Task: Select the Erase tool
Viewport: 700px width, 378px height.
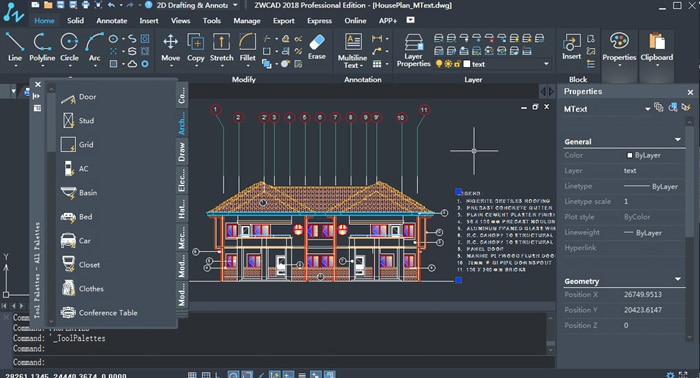Action: click(x=317, y=47)
